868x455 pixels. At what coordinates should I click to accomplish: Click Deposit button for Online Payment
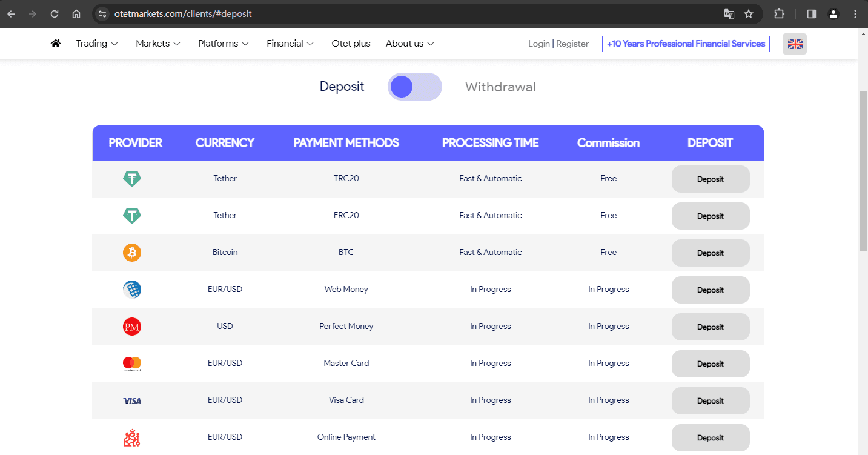(x=711, y=438)
